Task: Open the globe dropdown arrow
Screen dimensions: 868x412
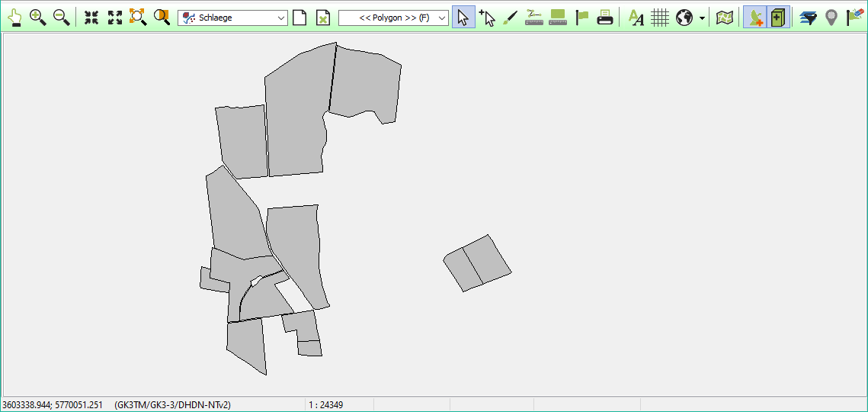Action: tap(702, 18)
